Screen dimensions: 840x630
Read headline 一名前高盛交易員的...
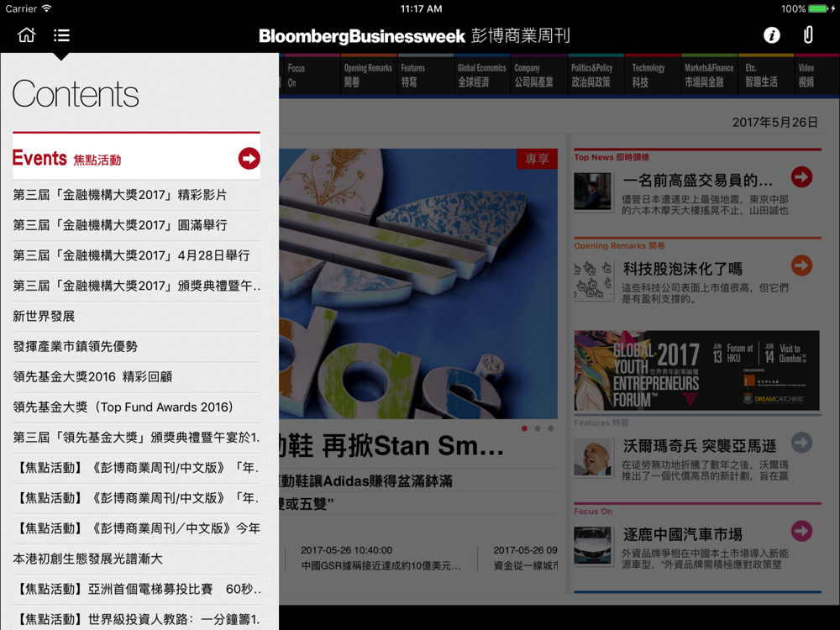pyautogui.click(x=698, y=180)
